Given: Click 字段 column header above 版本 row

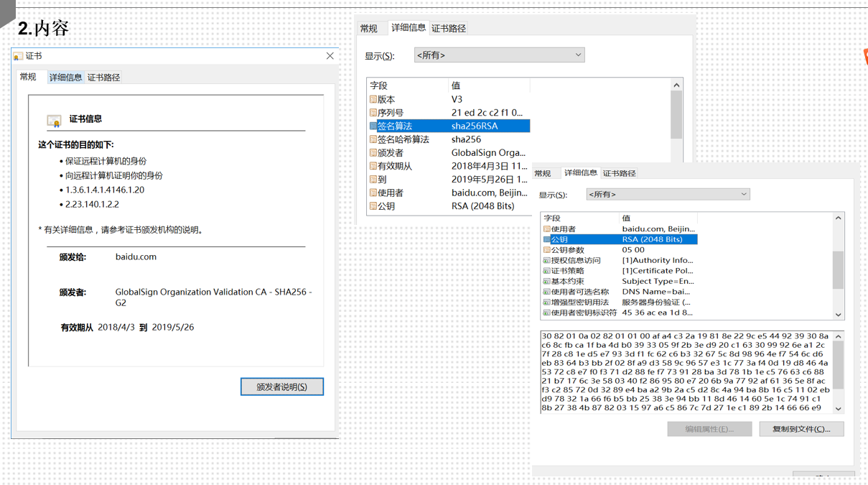Looking at the screenshot, I should coord(408,86).
